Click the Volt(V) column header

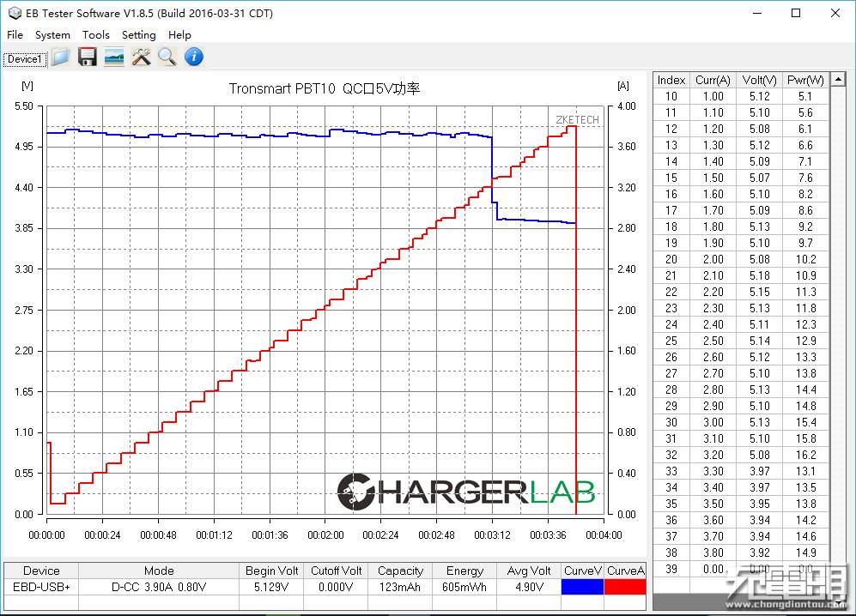759,80
